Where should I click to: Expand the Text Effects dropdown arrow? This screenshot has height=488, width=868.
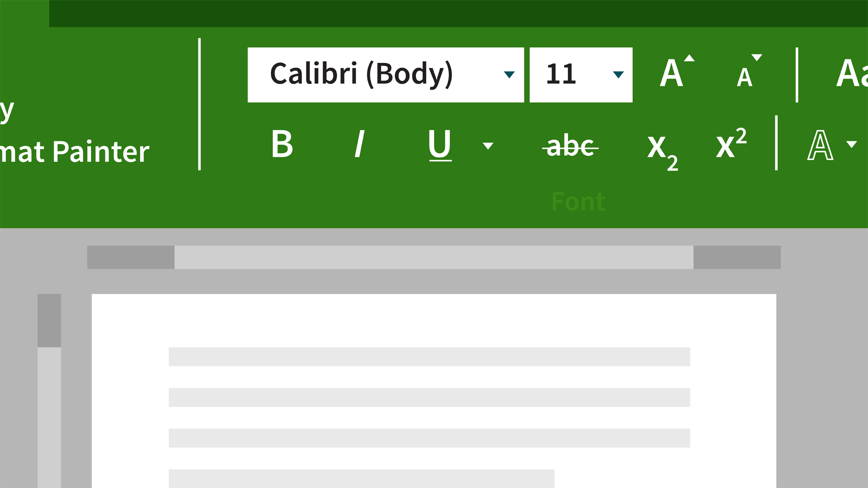click(x=852, y=145)
